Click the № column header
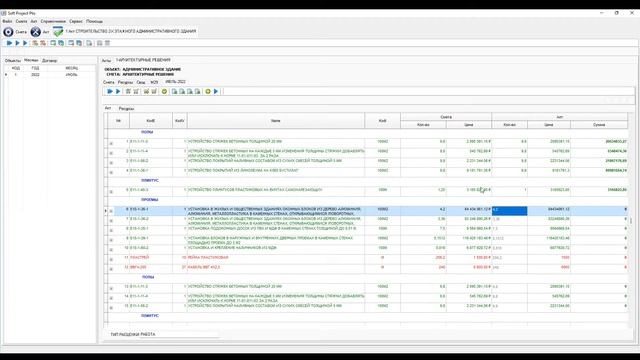 (118, 121)
